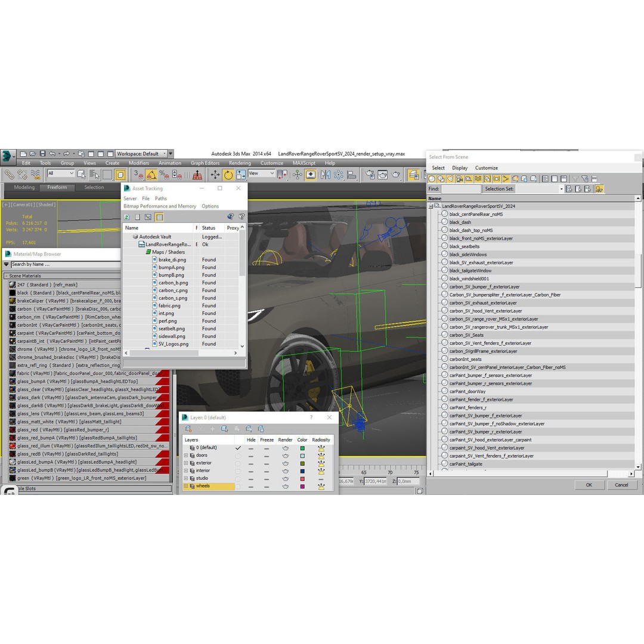Click the Bind to Space Warp icon
The width and height of the screenshot is (644, 644).
[x=35, y=175]
